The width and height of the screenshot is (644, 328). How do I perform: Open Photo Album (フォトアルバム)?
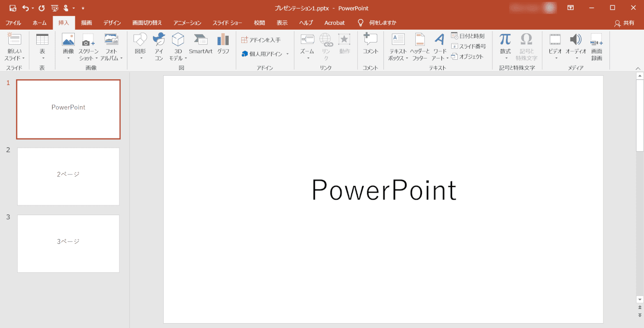coord(111,47)
